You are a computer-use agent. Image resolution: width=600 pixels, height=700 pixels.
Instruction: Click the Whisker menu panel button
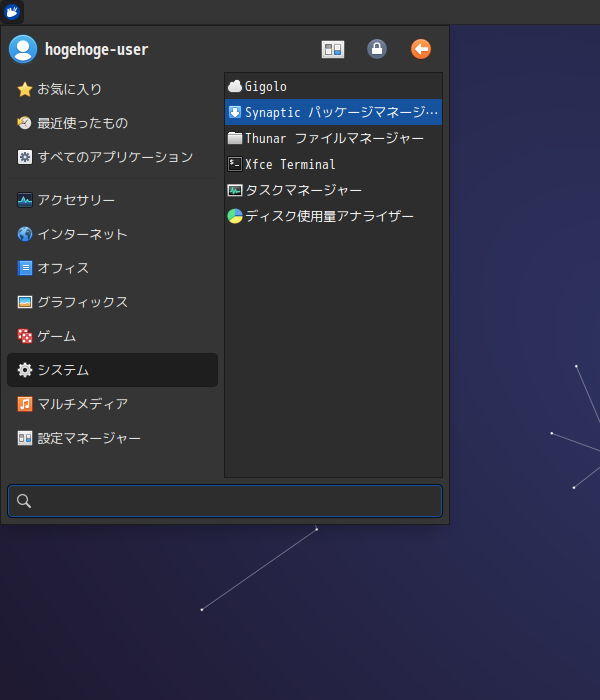(12, 12)
